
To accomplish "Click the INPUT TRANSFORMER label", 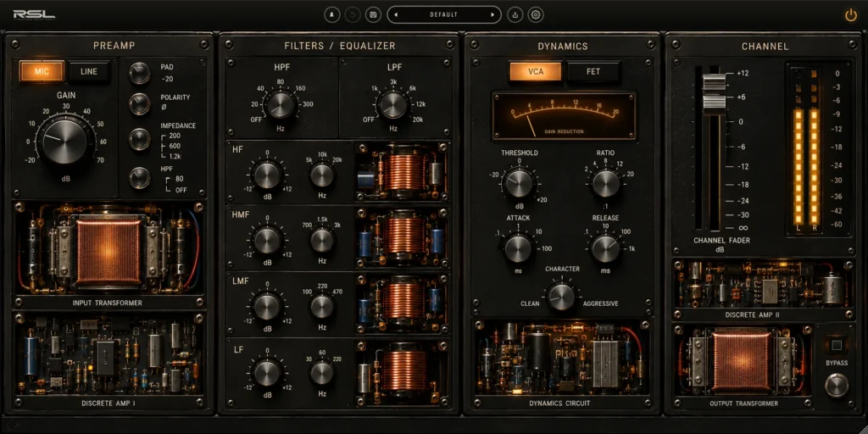I will (x=108, y=303).
